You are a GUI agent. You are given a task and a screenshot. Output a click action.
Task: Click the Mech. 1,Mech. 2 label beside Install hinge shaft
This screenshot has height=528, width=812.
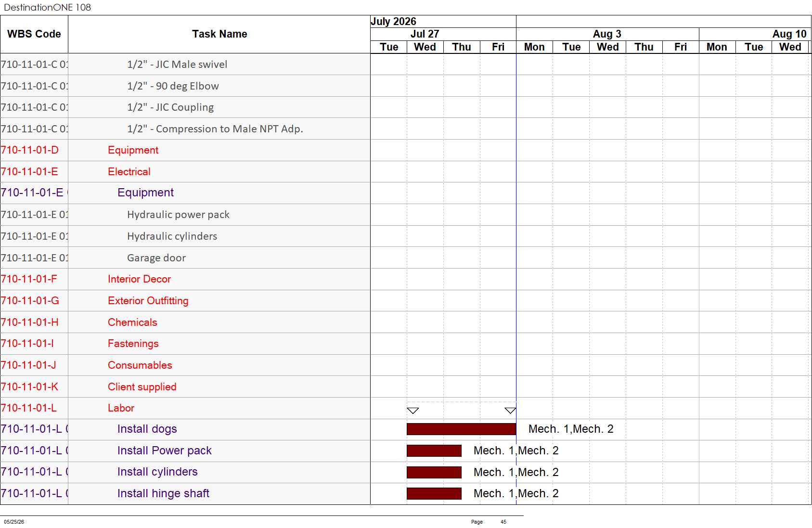516,493
